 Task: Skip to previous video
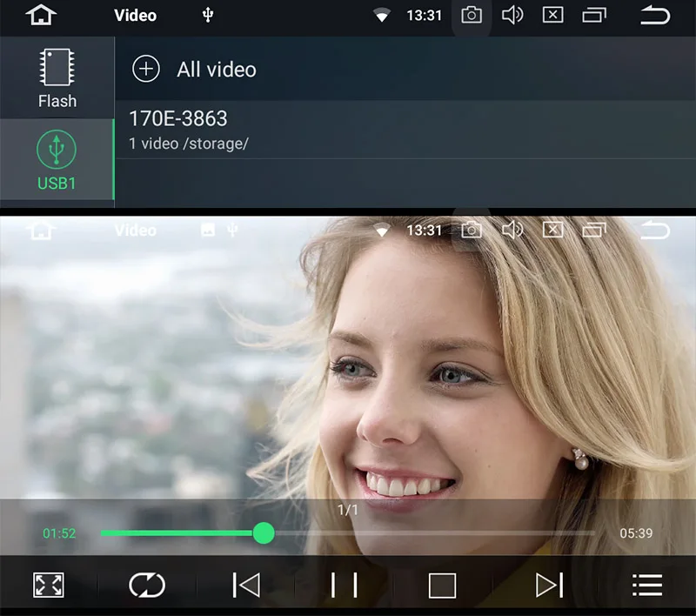pos(246,585)
